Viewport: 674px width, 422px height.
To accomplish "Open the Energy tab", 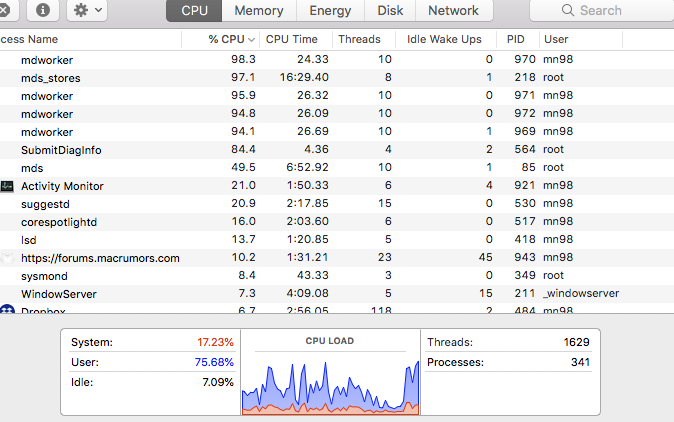I will 330,10.
